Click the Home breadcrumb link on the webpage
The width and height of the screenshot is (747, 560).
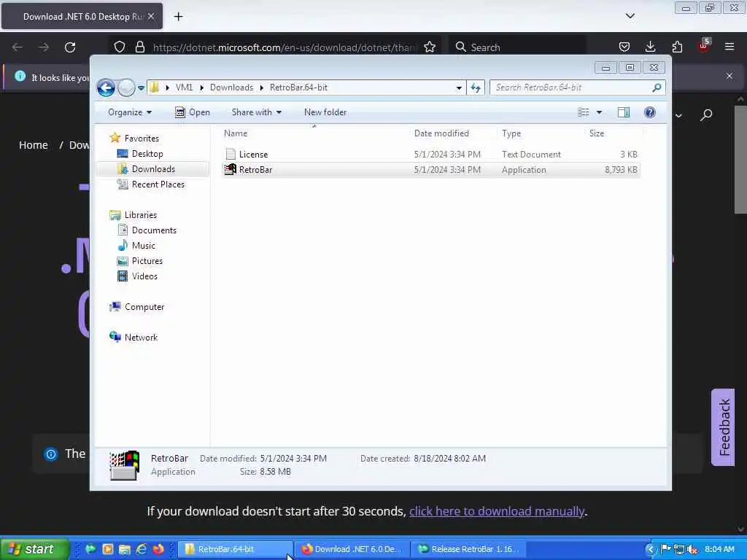34,145
